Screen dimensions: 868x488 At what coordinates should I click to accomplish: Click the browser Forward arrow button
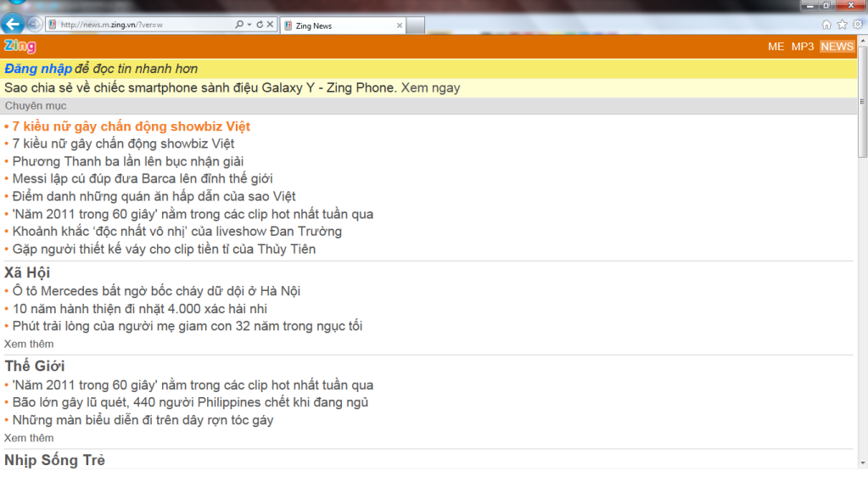pos(34,24)
